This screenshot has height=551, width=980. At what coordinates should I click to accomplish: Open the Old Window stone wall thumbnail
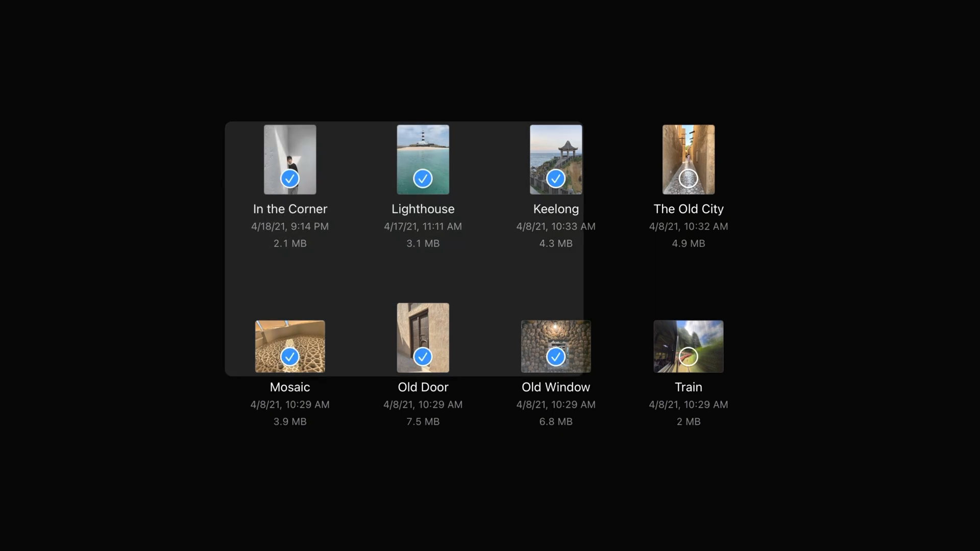coord(555,334)
